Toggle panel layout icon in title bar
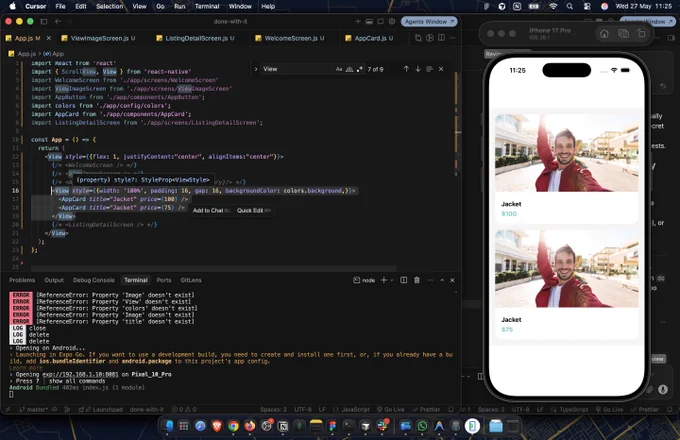This screenshot has height=440, width=680. (369, 21)
